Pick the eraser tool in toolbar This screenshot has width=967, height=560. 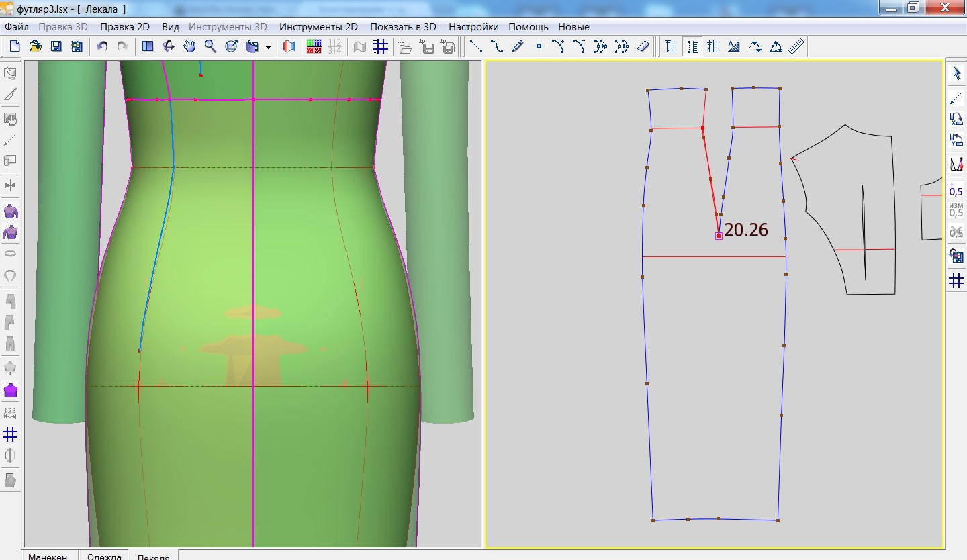(x=643, y=46)
